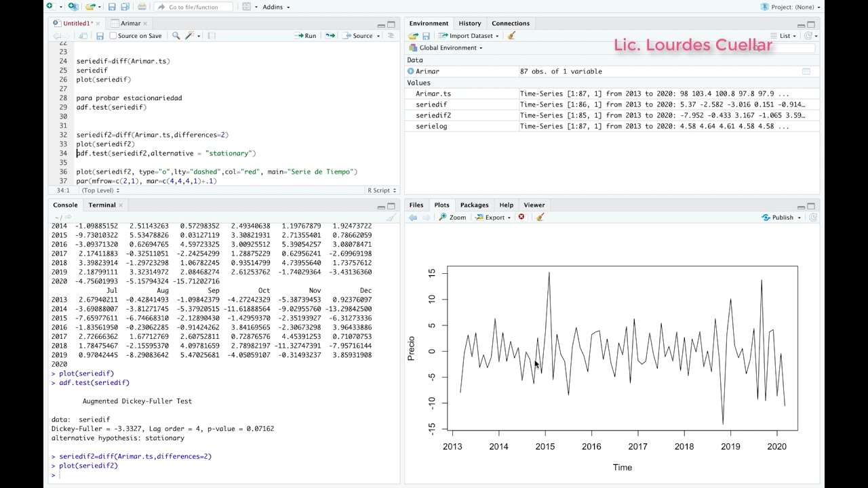Image resolution: width=868 pixels, height=488 pixels.
Task: Click the New File icon in main toolbar
Action: [x=50, y=7]
